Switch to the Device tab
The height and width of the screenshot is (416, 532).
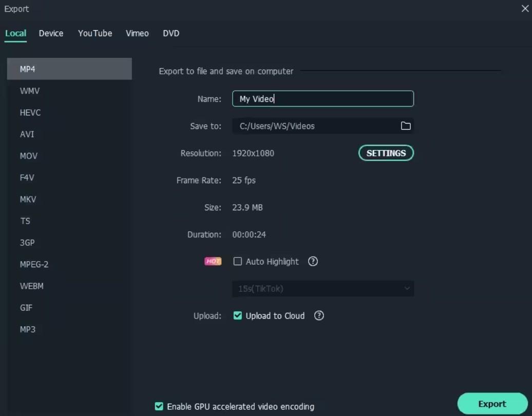(51, 33)
